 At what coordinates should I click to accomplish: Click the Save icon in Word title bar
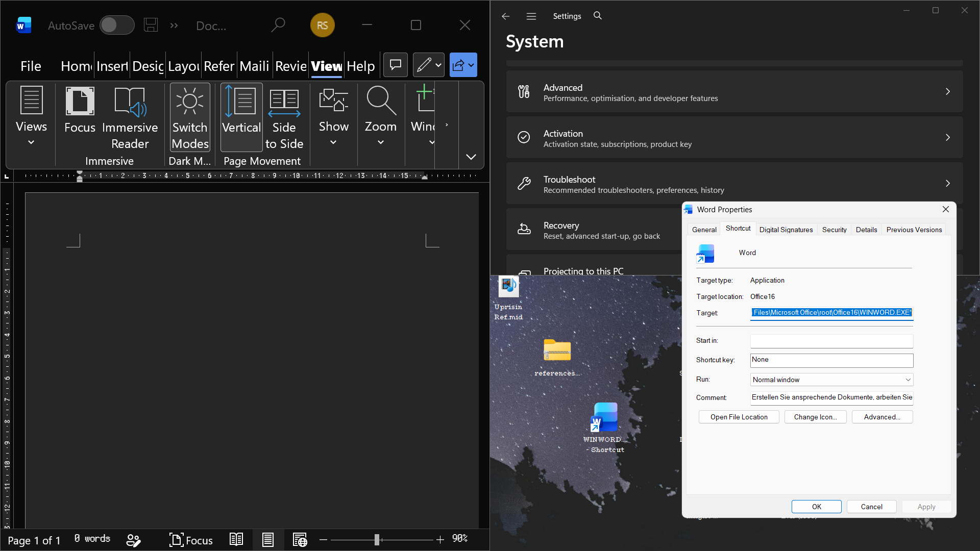coord(151,25)
